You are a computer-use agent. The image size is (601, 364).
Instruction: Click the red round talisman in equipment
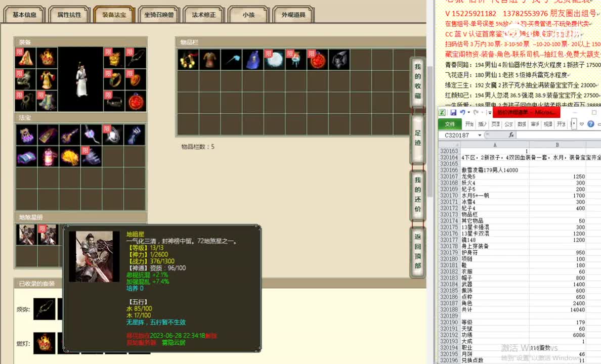[x=136, y=101]
